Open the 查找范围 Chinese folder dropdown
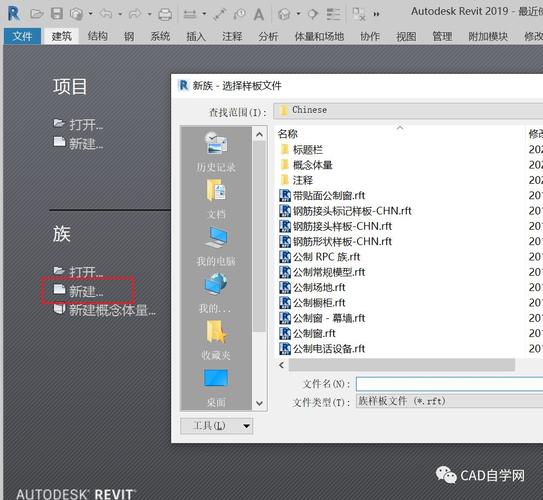 [x=408, y=110]
